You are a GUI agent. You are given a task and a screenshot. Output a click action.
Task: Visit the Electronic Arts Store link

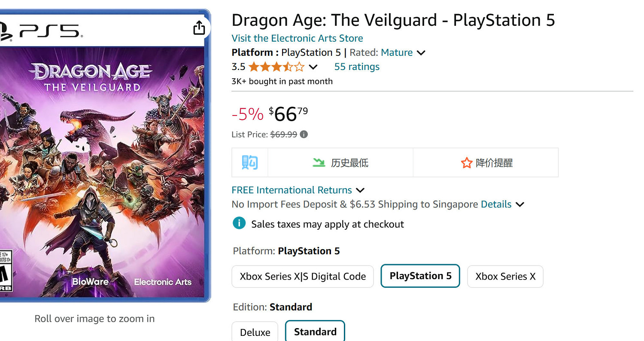pyautogui.click(x=297, y=38)
